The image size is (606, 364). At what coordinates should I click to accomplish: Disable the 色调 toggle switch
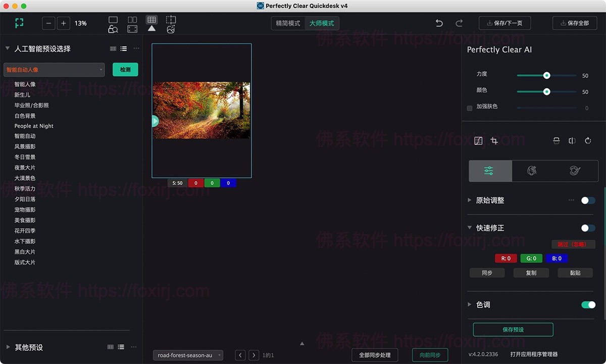pos(588,305)
